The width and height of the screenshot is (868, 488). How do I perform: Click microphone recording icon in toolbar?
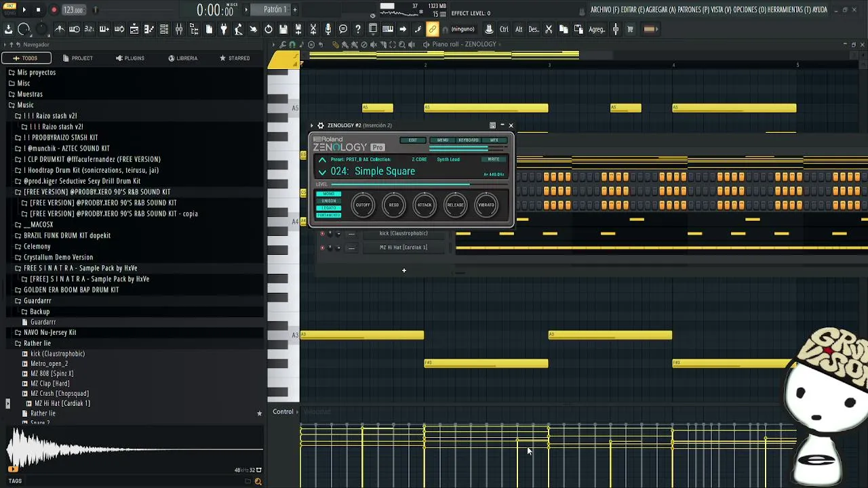tap(328, 29)
